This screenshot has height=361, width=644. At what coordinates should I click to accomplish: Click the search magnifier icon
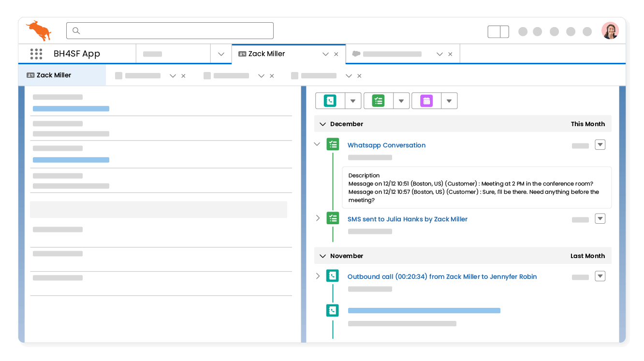click(76, 30)
